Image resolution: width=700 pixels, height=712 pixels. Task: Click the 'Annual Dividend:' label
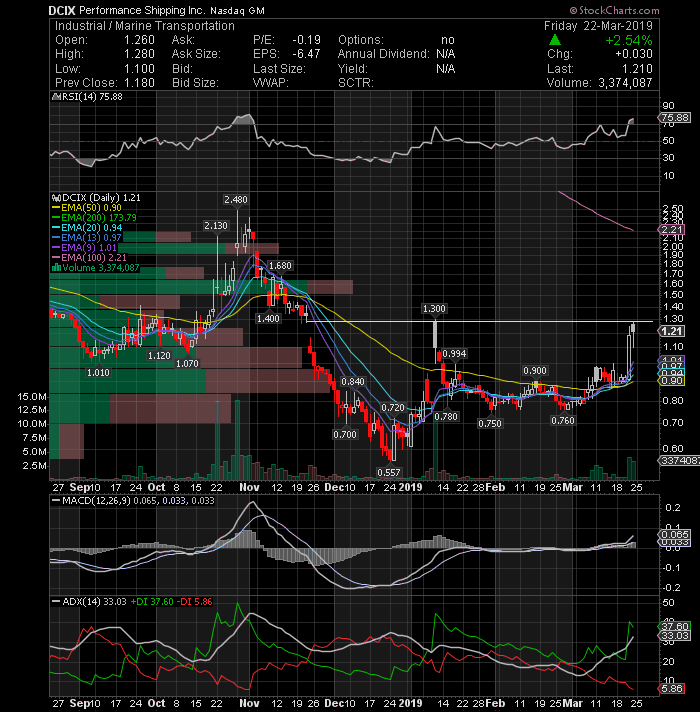pos(384,54)
